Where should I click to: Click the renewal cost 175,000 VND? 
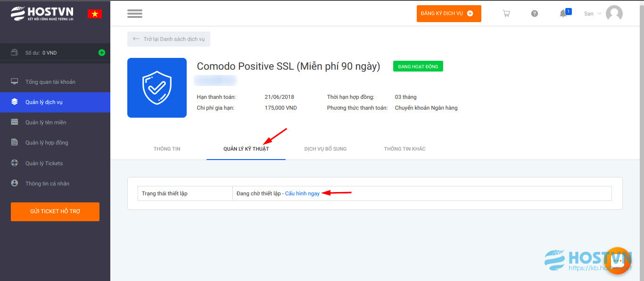coord(281,108)
